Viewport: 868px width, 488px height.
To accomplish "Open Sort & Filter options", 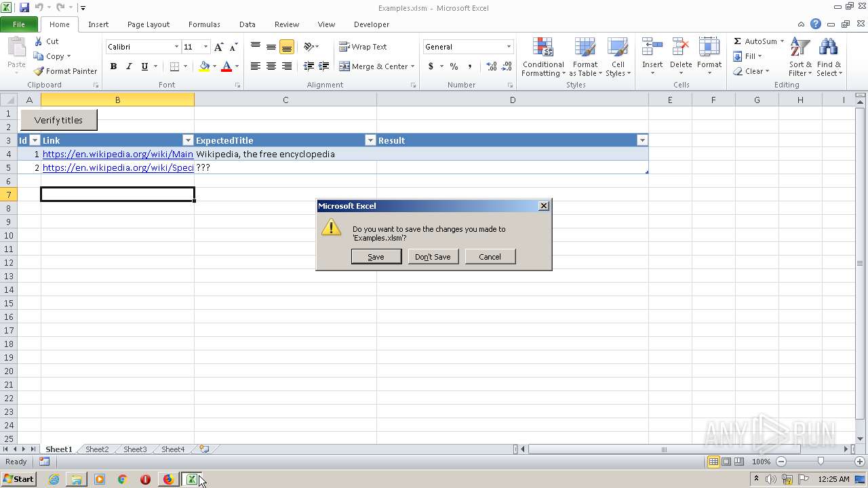I will [800, 57].
